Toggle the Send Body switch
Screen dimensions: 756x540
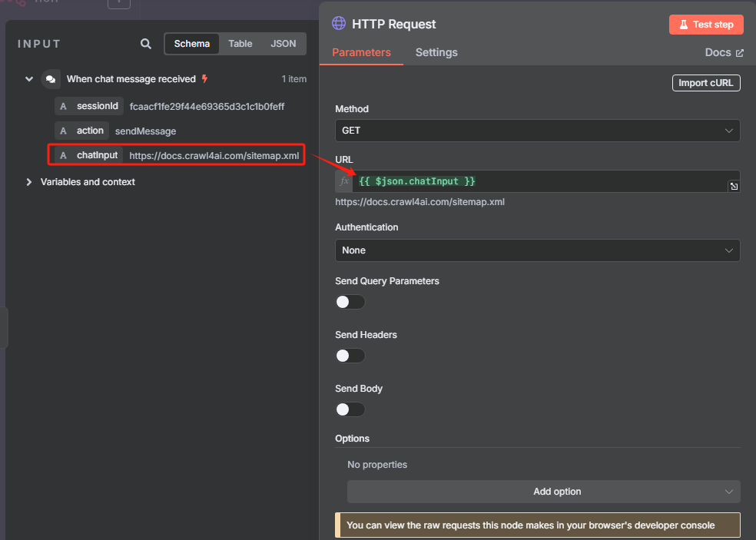350,409
